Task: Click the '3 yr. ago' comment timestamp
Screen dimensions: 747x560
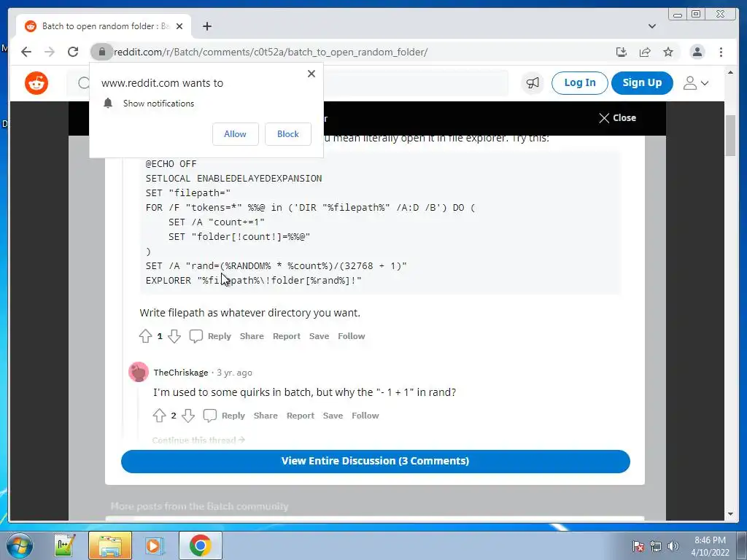Action: pos(234,373)
